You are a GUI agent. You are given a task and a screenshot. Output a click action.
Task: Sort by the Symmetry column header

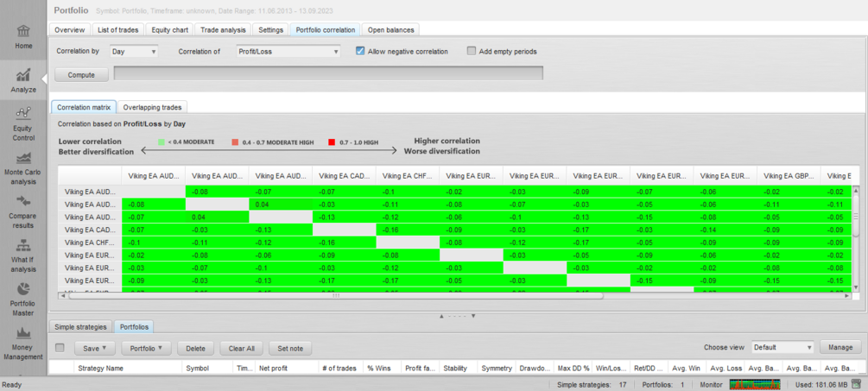tap(497, 368)
